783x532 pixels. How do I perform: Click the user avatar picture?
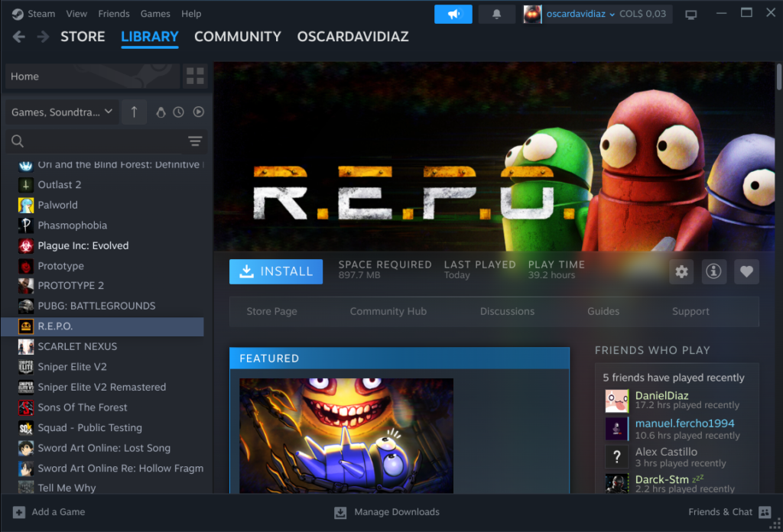click(x=532, y=14)
